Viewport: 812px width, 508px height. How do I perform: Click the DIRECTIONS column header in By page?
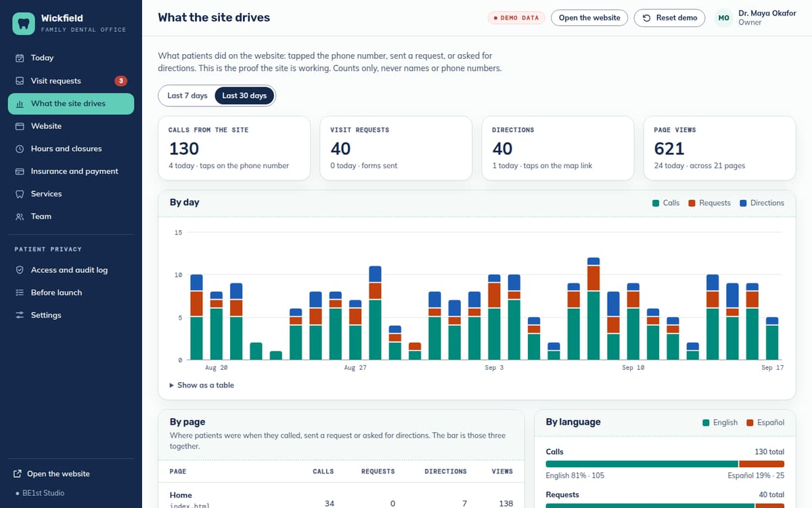(445, 471)
